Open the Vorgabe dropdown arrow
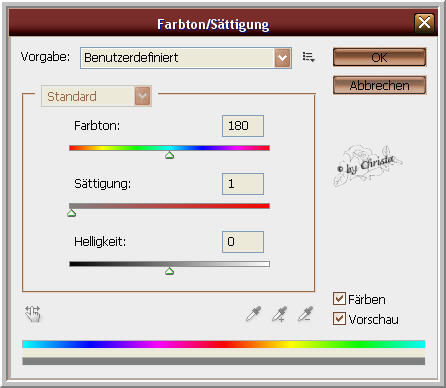This screenshot has width=446, height=388. pos(282,58)
